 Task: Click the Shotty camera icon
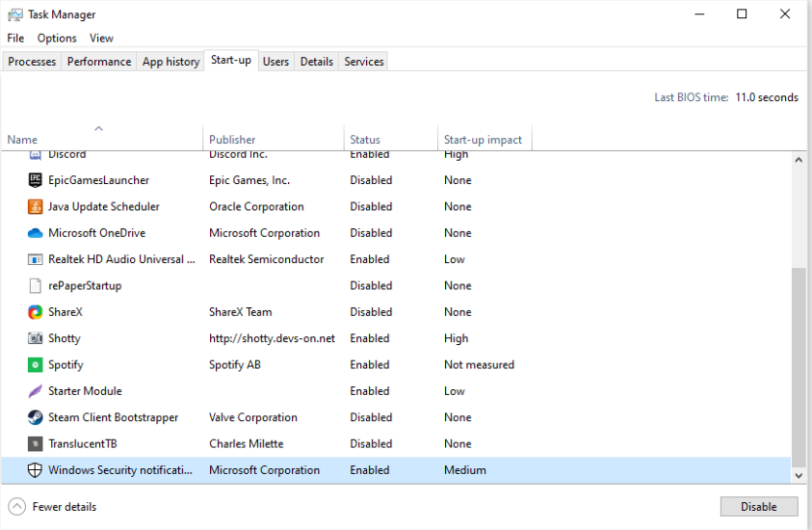click(35, 338)
